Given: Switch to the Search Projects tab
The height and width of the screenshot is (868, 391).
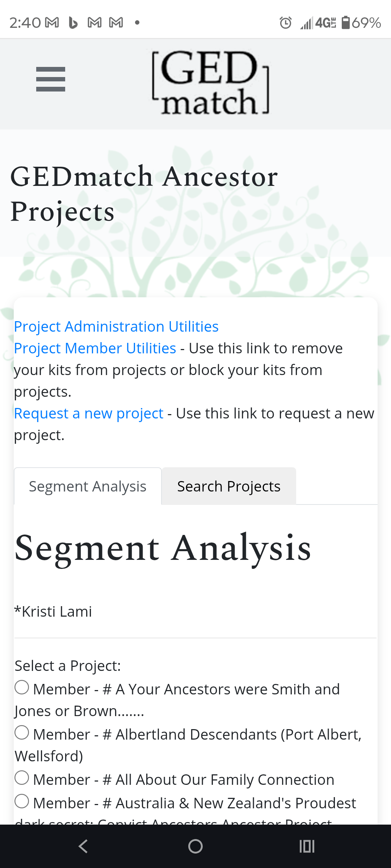Looking at the screenshot, I should (x=228, y=486).
